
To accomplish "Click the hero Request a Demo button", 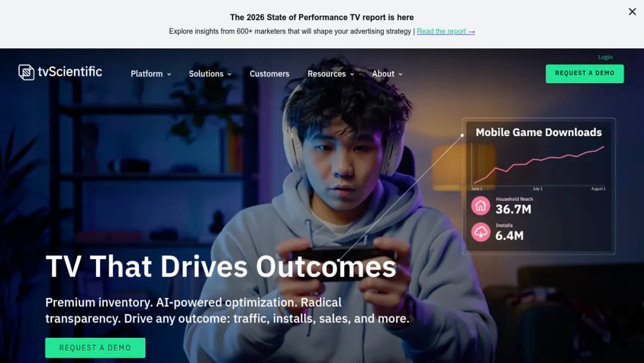I will 95,348.
